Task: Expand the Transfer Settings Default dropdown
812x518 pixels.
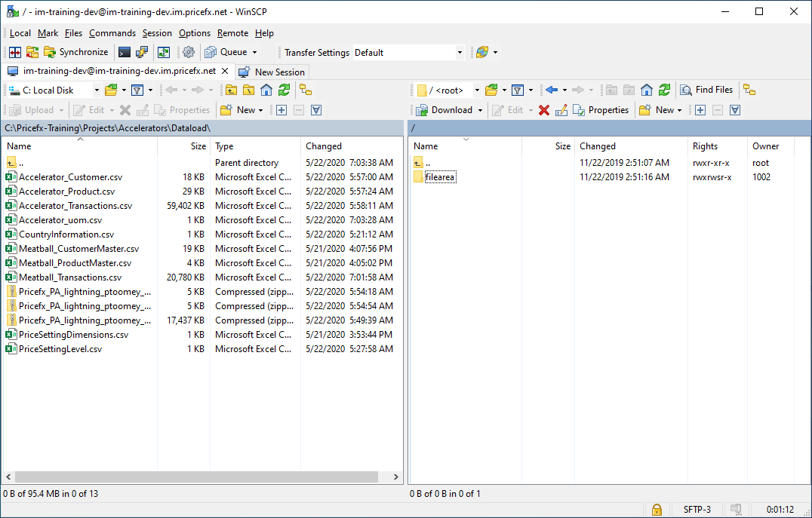Action: (x=460, y=53)
